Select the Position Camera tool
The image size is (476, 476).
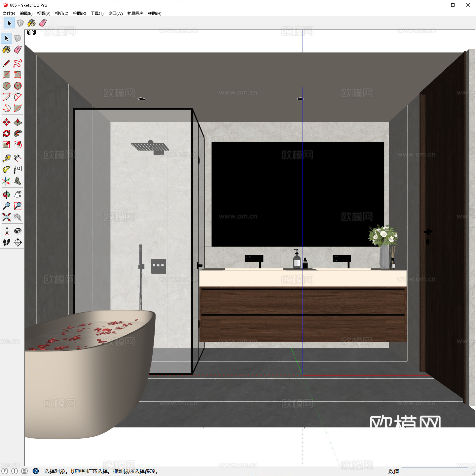[x=7, y=231]
